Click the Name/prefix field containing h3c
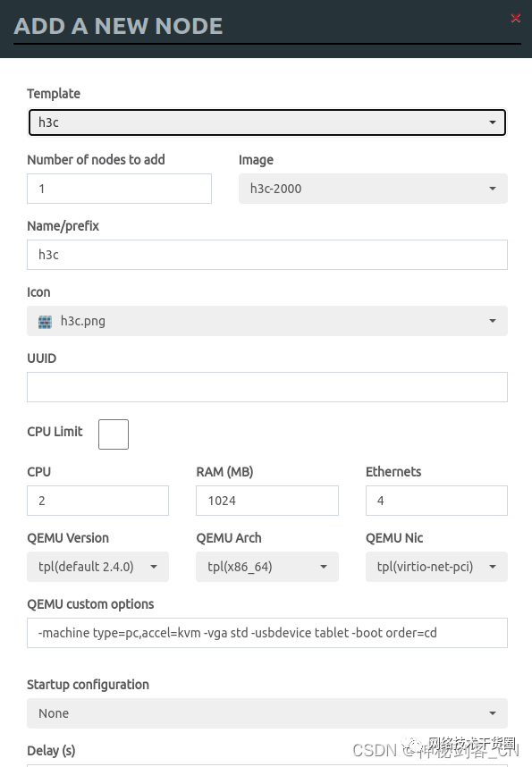 pos(267,255)
